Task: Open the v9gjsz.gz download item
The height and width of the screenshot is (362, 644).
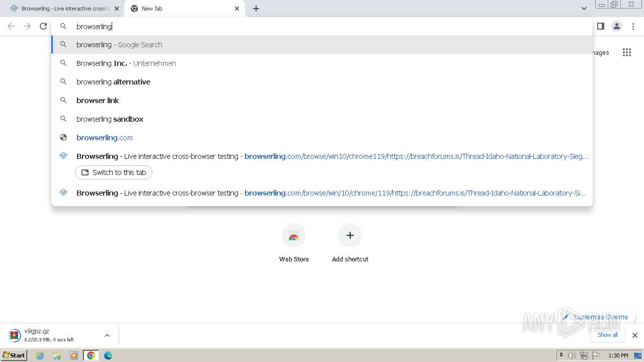Action: coord(50,335)
